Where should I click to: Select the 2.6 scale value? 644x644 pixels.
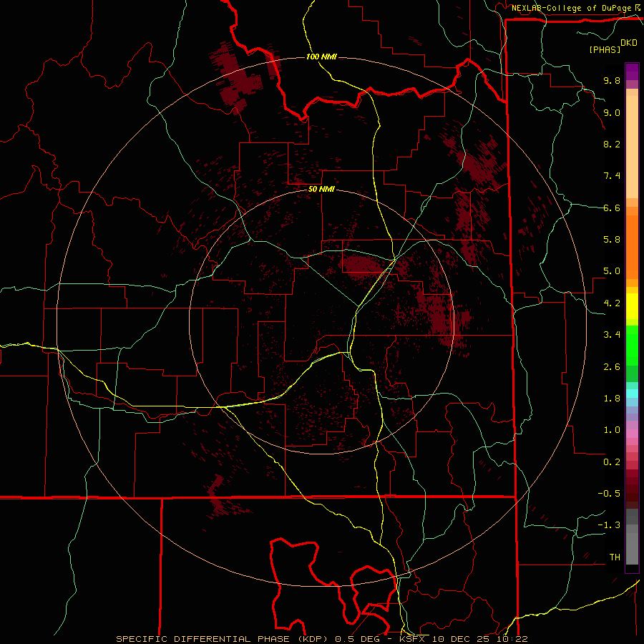point(612,367)
